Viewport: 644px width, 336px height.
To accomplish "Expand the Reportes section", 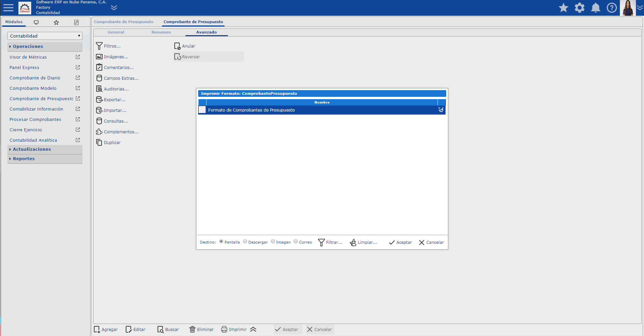I will click(x=45, y=159).
